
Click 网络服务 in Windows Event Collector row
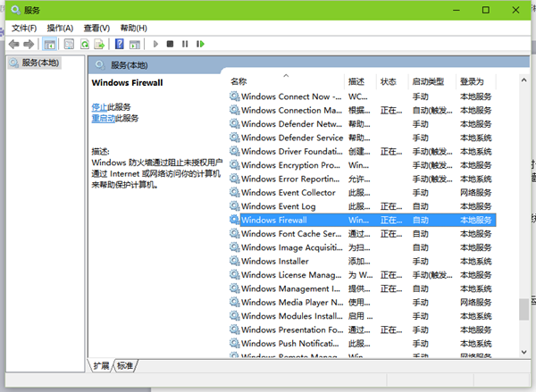475,193
